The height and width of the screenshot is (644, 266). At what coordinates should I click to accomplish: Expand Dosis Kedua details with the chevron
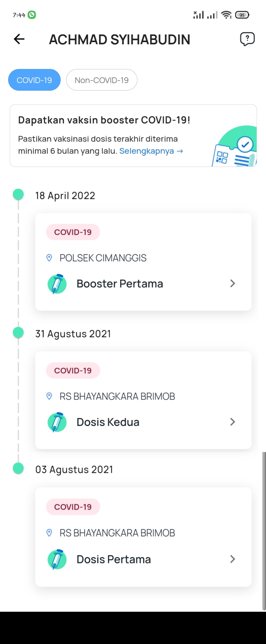232,422
